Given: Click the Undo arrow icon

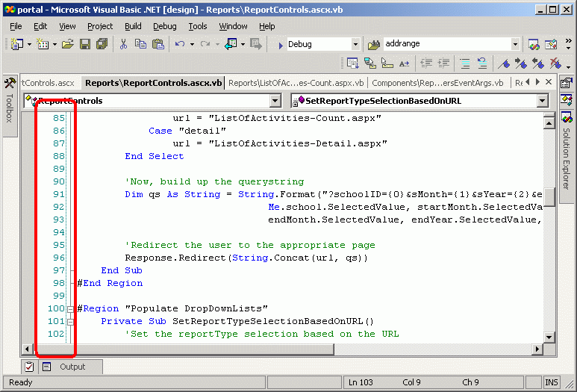Looking at the screenshot, I should tap(180, 45).
